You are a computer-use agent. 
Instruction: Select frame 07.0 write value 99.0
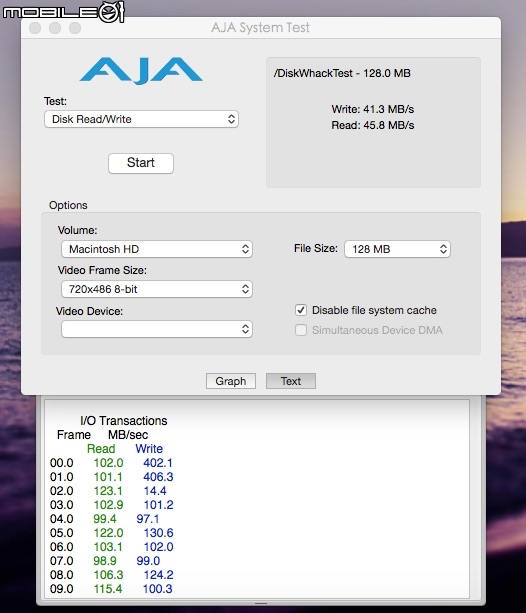tap(148, 561)
